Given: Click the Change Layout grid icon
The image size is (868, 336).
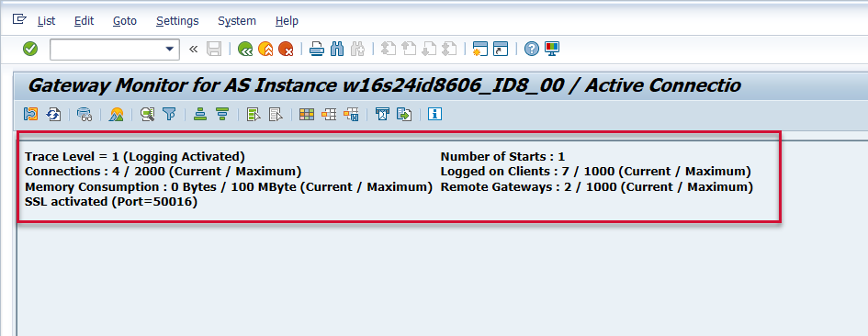Looking at the screenshot, I should pyautogui.click(x=307, y=115).
